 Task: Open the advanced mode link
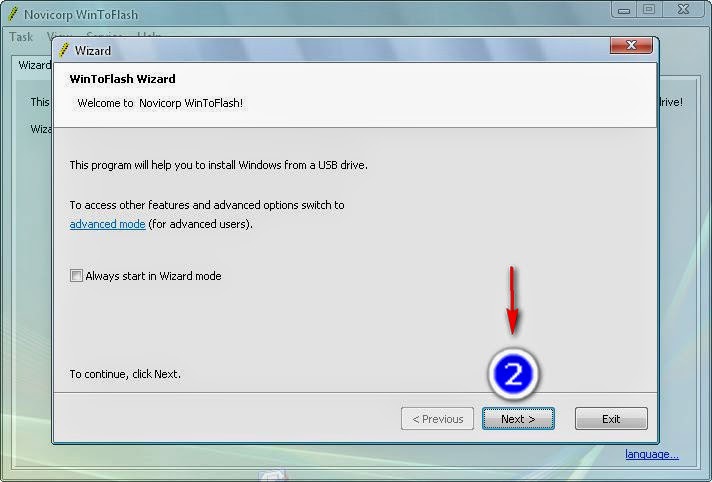click(108, 224)
